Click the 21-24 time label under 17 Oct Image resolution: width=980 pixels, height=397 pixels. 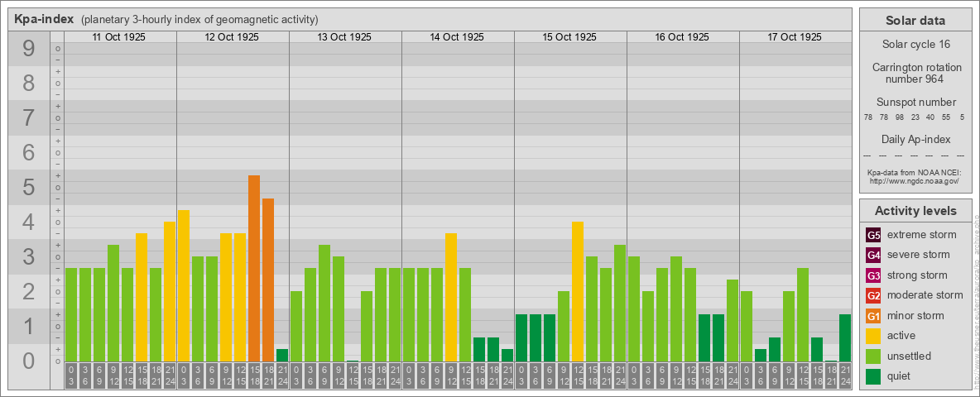[845, 375]
